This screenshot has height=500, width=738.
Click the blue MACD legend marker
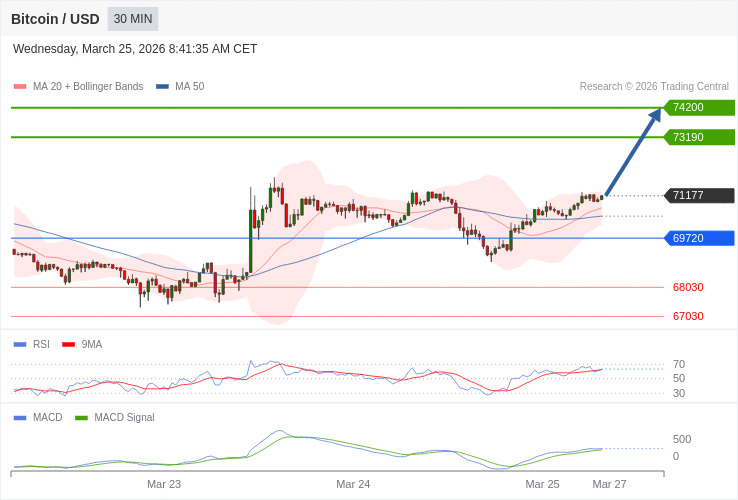click(20, 418)
